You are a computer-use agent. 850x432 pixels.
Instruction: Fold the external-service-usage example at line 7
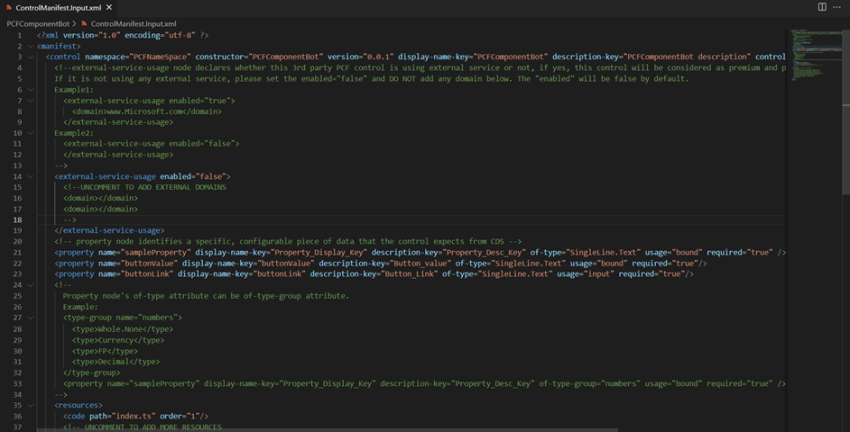click(x=30, y=100)
